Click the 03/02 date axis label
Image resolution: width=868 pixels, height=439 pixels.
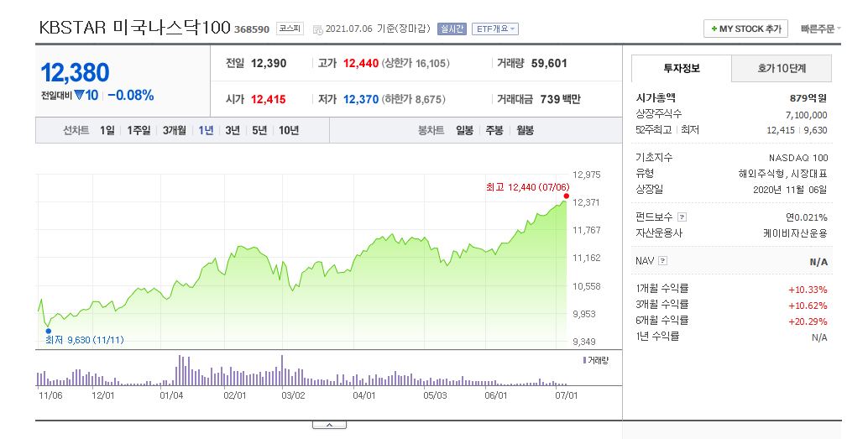pyautogui.click(x=293, y=395)
